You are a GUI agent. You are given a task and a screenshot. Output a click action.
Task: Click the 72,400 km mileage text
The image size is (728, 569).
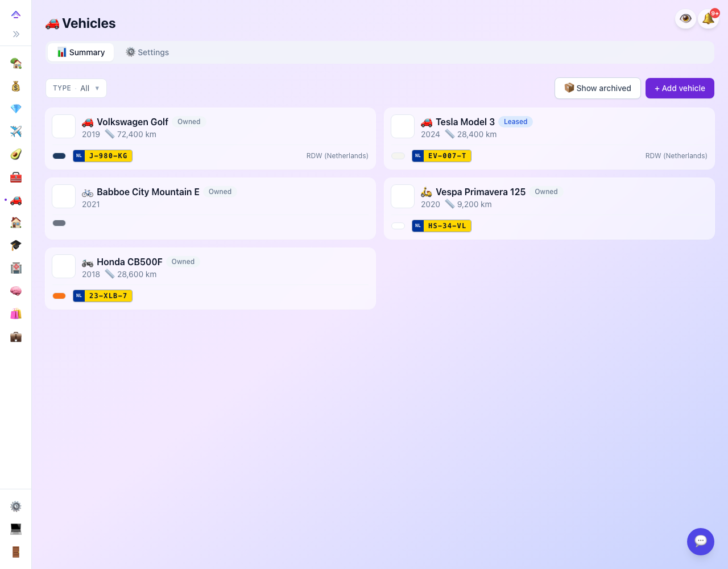pos(136,134)
